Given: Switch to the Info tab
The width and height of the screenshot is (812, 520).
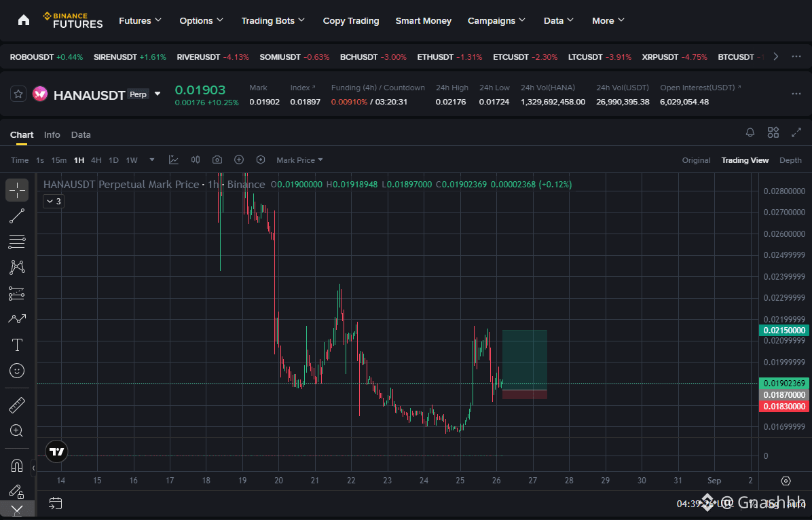Looking at the screenshot, I should tap(52, 134).
